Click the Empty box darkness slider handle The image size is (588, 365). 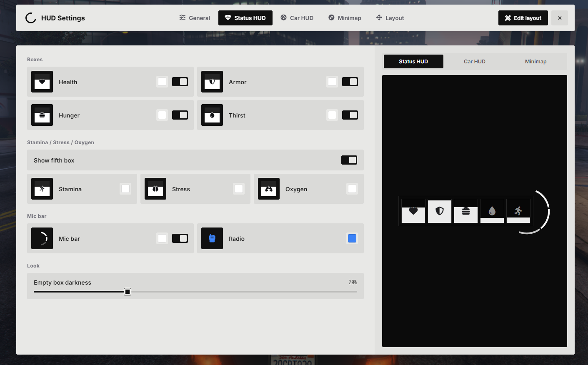(128, 292)
